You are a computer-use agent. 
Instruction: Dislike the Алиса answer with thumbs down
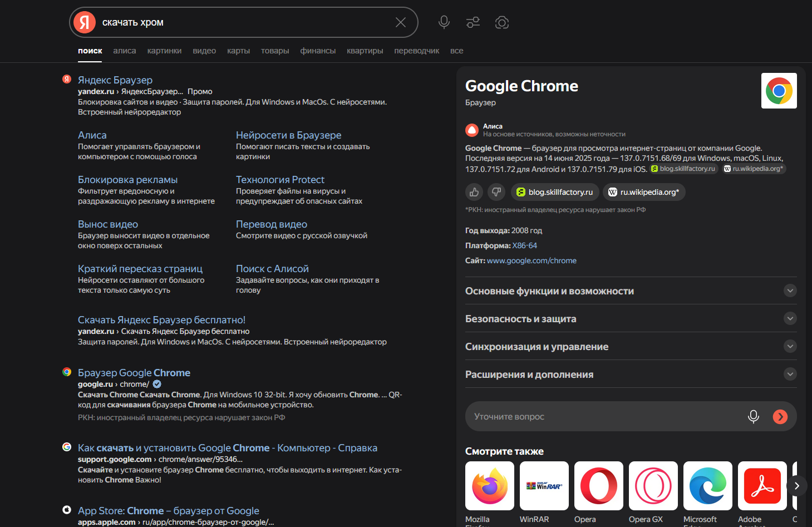(x=496, y=192)
